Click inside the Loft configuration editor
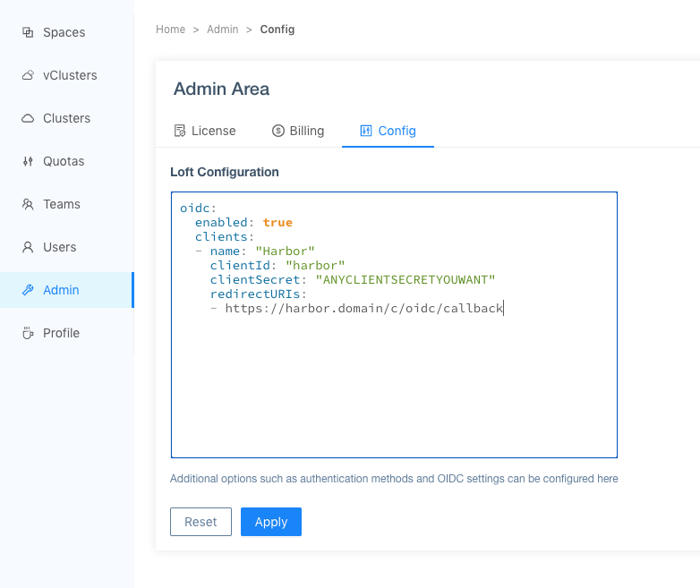The image size is (700, 588). (x=394, y=325)
